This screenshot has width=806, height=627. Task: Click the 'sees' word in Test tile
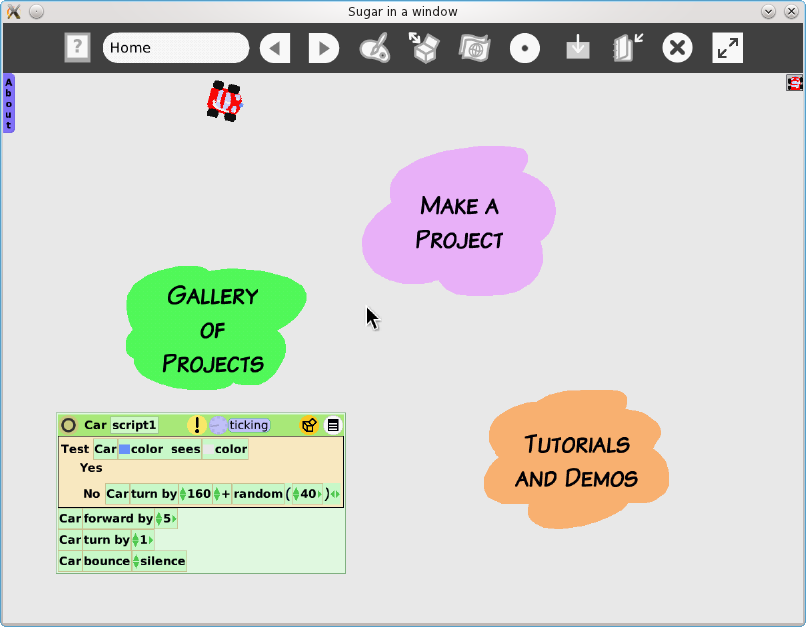click(186, 449)
